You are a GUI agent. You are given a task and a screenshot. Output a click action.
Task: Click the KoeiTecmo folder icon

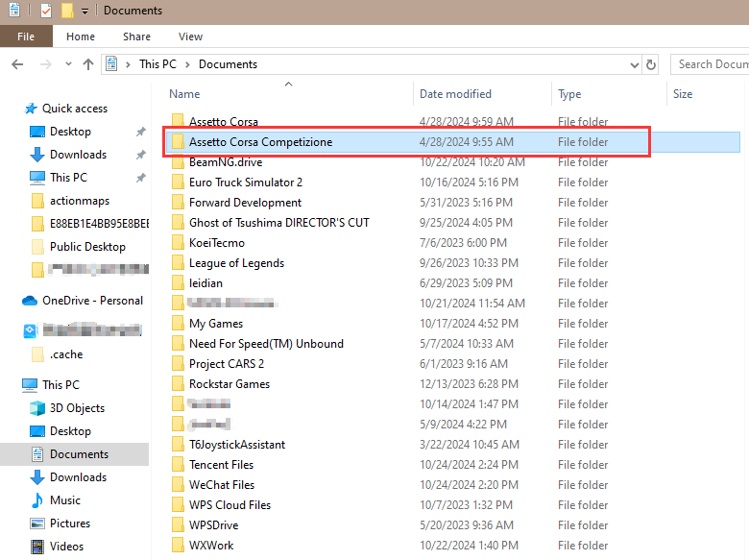coord(178,243)
